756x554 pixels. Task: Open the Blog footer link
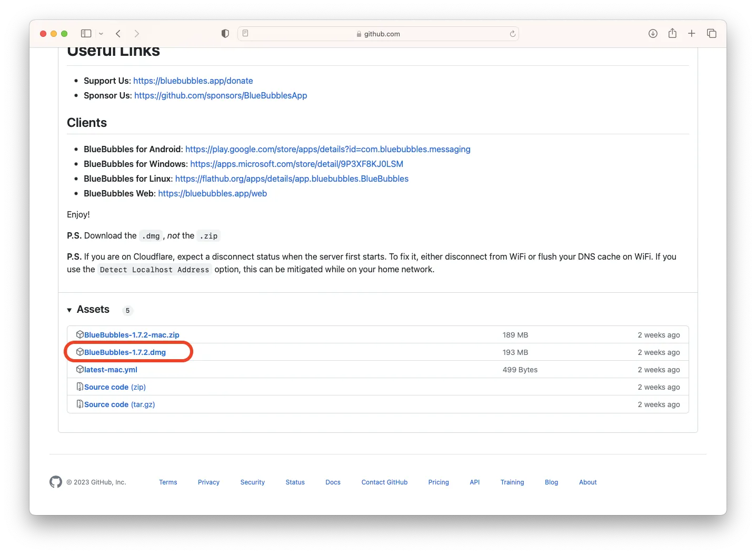pyautogui.click(x=552, y=482)
